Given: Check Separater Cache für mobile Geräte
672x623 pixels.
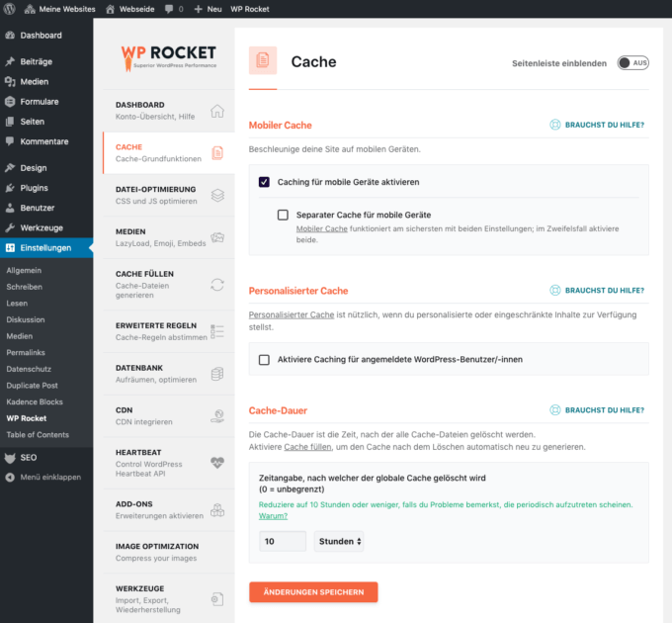Looking at the screenshot, I should click(283, 215).
